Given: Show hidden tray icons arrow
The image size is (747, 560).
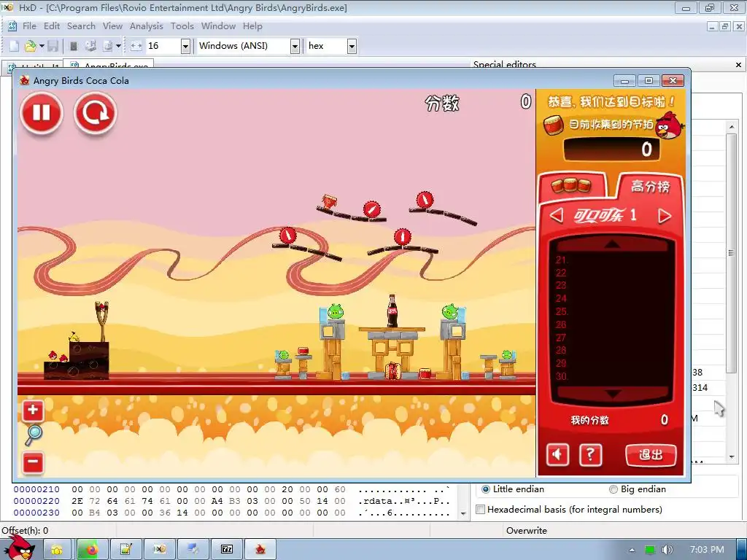Looking at the screenshot, I should 632,550.
